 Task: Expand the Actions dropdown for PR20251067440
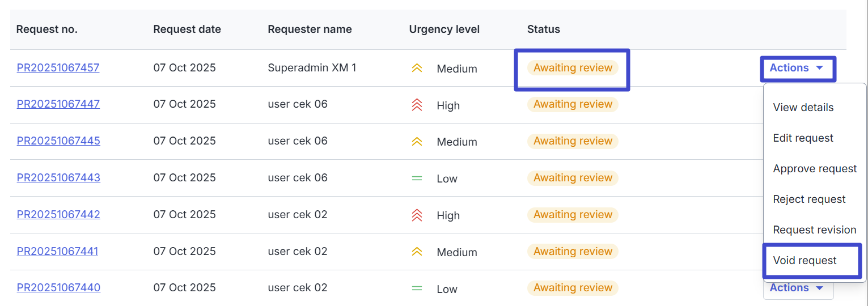[x=797, y=288]
